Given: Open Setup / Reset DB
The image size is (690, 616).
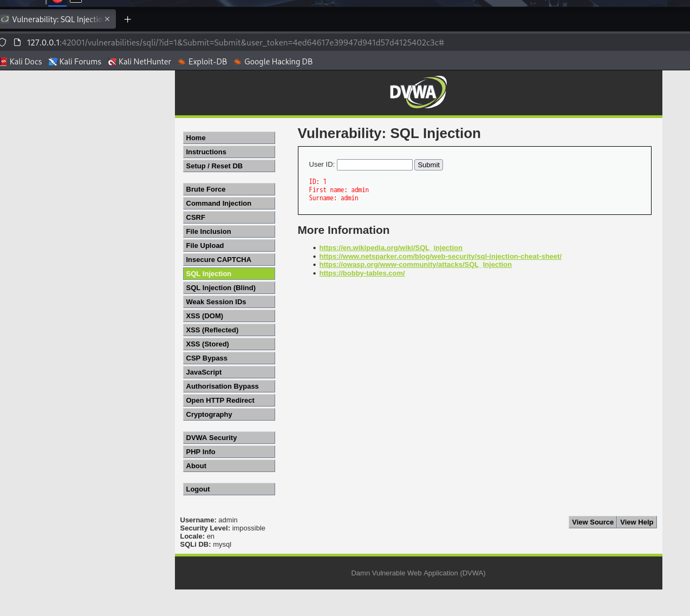Looking at the screenshot, I should (x=229, y=166).
